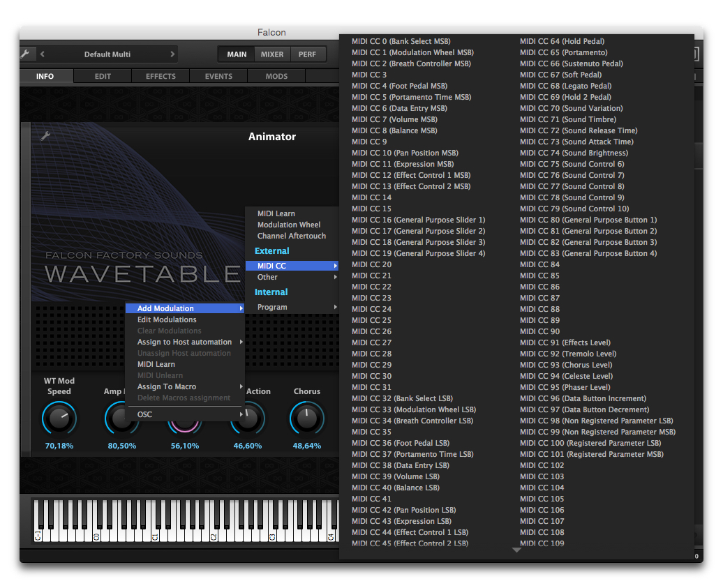Image resolution: width=723 pixels, height=588 pixels.
Task: Go to previous multi with left arrow
Action: tap(43, 54)
